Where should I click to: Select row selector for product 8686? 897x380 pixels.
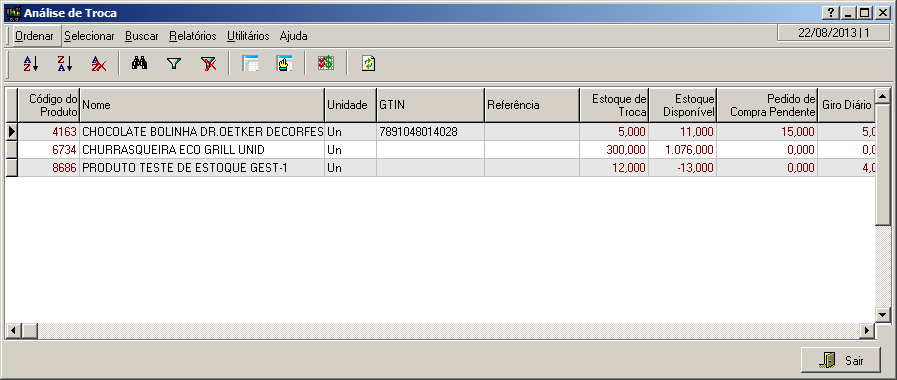[12, 168]
